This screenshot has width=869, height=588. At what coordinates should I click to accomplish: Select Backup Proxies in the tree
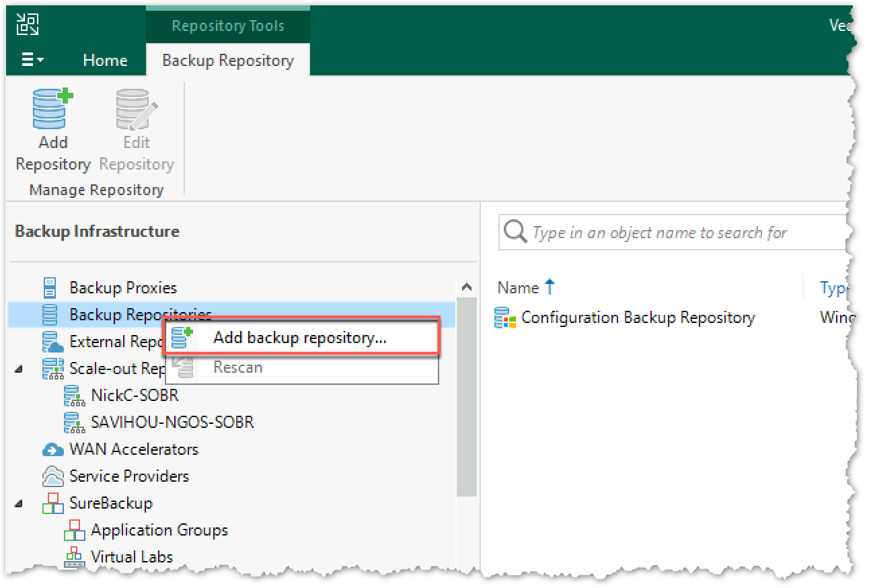click(x=123, y=288)
